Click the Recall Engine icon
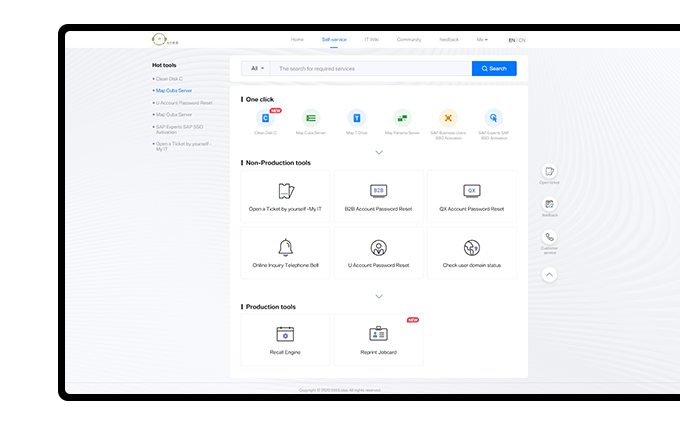This screenshot has width=680, height=425. 286,334
